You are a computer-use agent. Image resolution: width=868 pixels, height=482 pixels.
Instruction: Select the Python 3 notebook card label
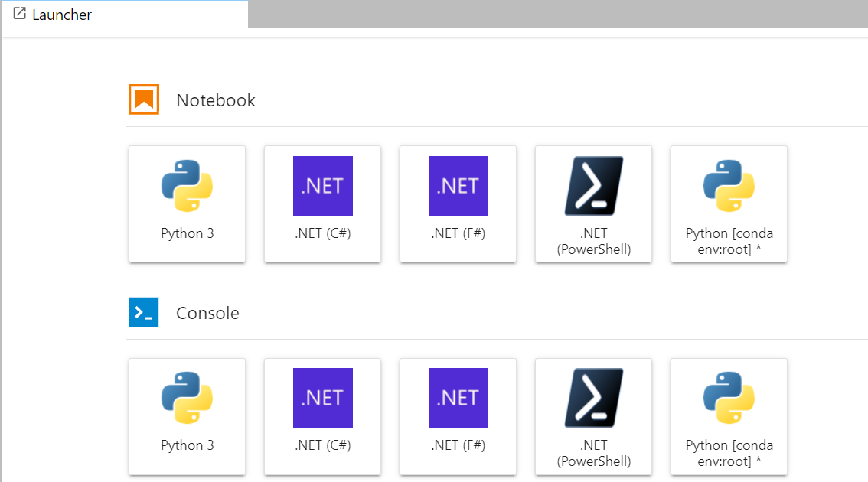tap(187, 233)
